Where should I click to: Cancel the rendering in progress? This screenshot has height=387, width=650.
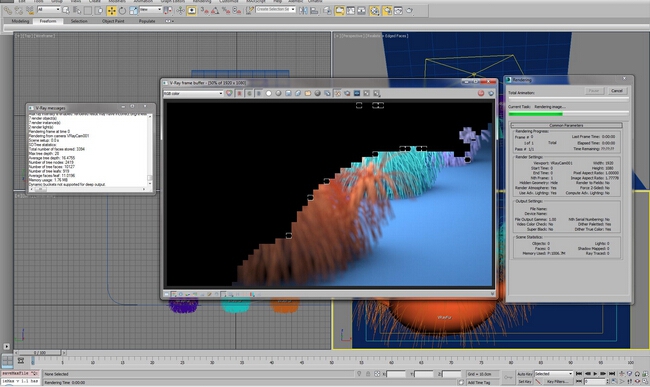[616, 91]
